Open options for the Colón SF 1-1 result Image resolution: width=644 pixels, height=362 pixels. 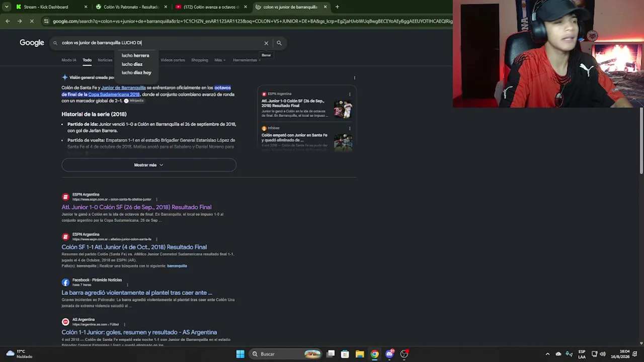156,239
